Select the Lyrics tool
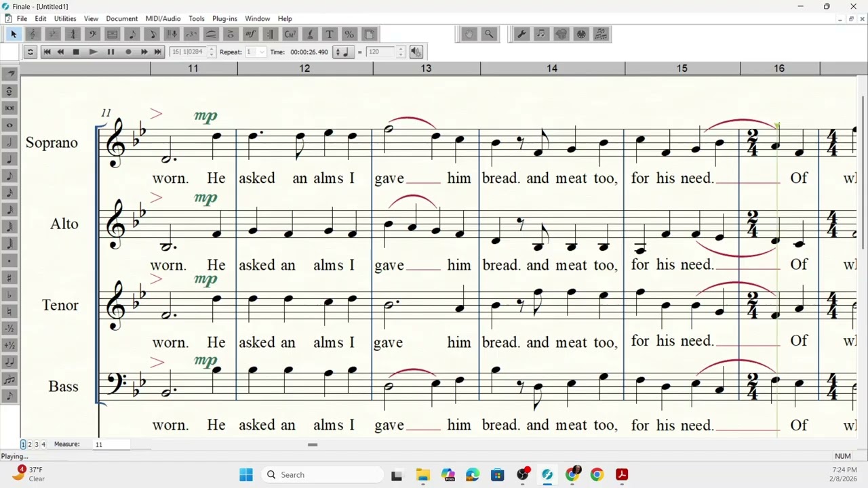 310,34
